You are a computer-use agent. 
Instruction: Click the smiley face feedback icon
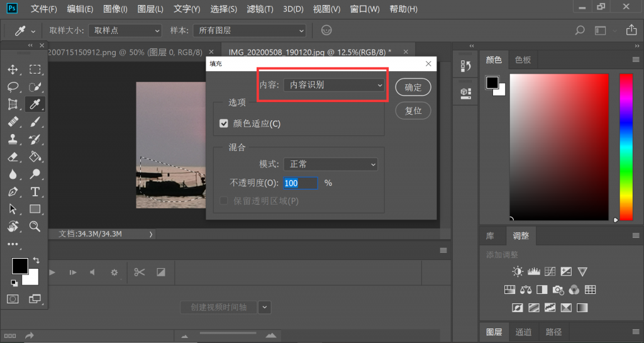326,30
